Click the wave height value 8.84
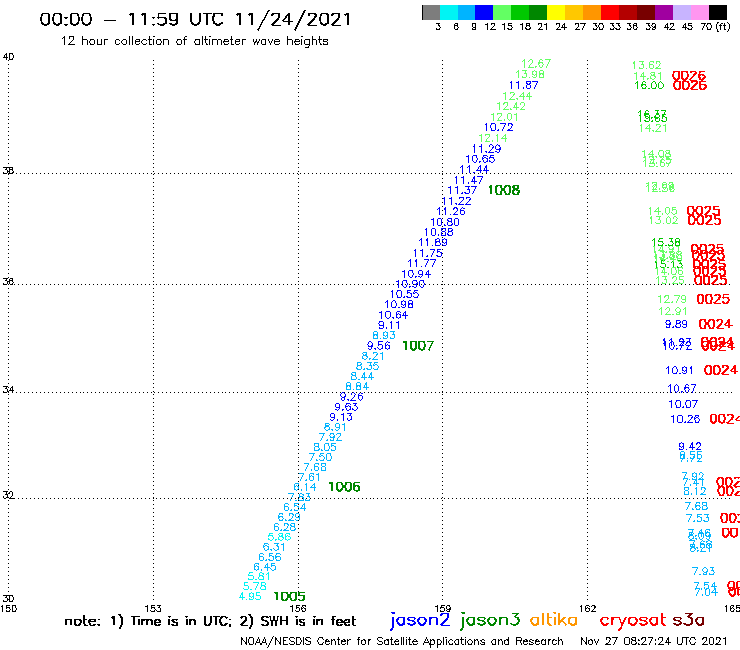This screenshot has height=650, width=740. pos(357,387)
